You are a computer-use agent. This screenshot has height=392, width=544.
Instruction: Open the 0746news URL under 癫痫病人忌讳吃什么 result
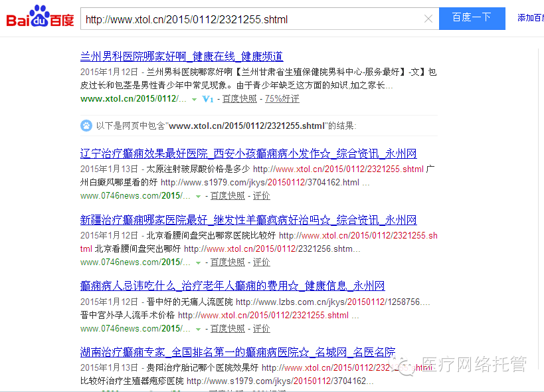pos(136,328)
